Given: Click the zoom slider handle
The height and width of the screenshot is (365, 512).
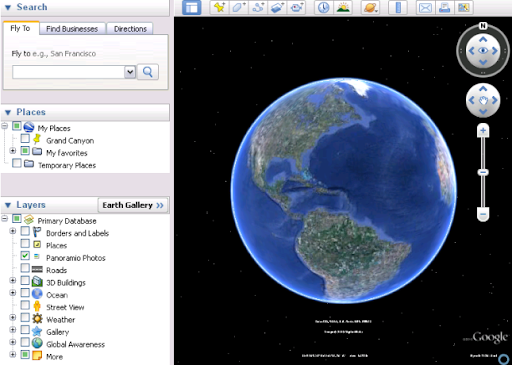Looking at the screenshot, I should (483, 172).
